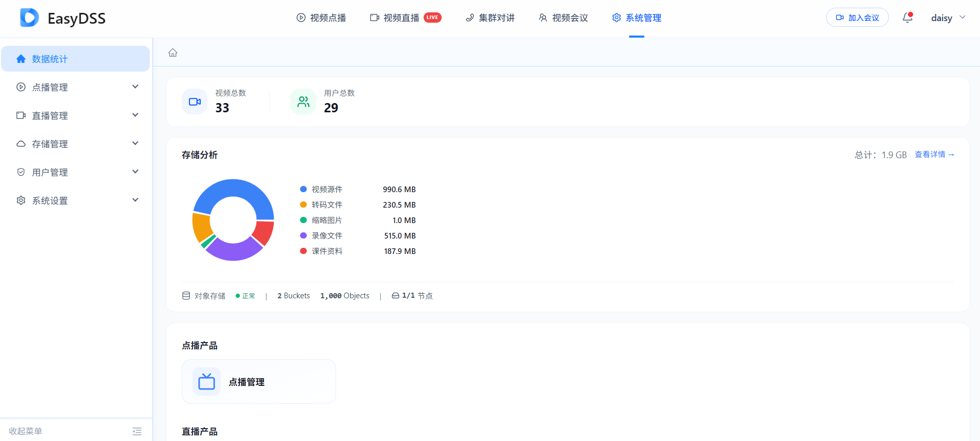Expand the 系统设置 sidebar chevron
The image size is (980, 441).
(135, 200)
